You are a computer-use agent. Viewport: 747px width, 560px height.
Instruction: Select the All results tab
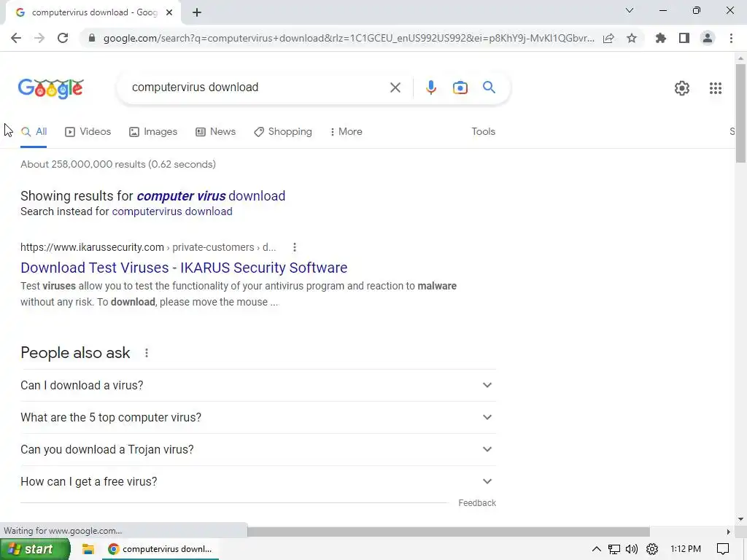point(34,131)
